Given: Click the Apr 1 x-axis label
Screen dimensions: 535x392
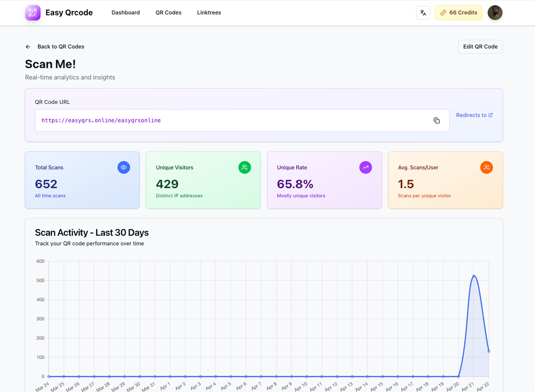Looking at the screenshot, I should pyautogui.click(x=165, y=386).
